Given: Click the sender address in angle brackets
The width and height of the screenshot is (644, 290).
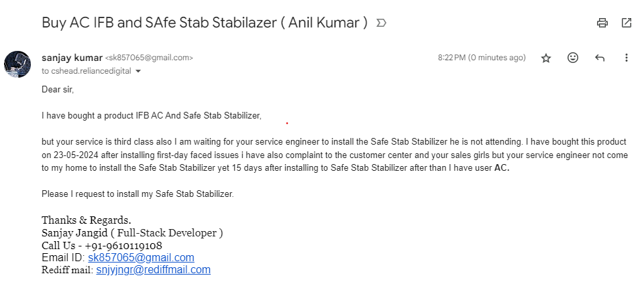Looking at the screenshot, I should 149,58.
